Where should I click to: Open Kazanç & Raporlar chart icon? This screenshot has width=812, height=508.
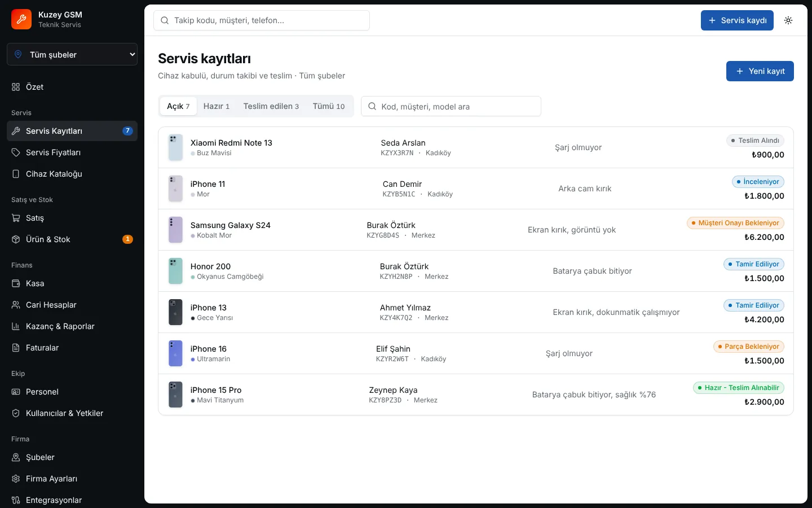click(x=16, y=326)
